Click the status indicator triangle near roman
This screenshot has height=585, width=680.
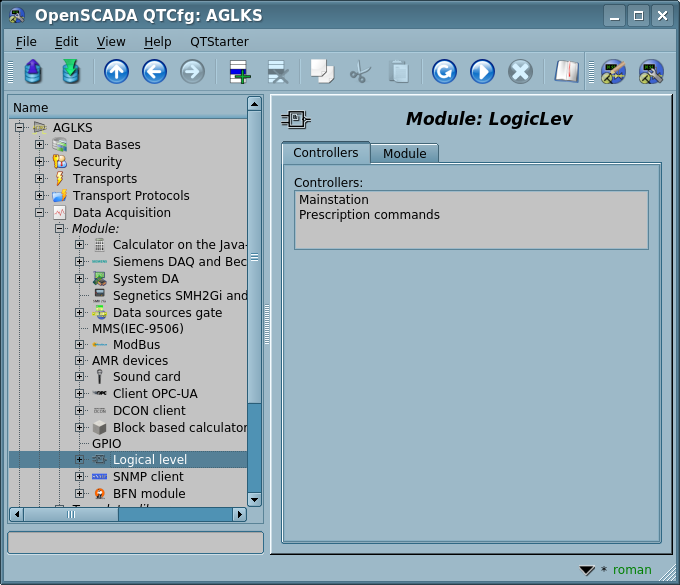point(587,570)
